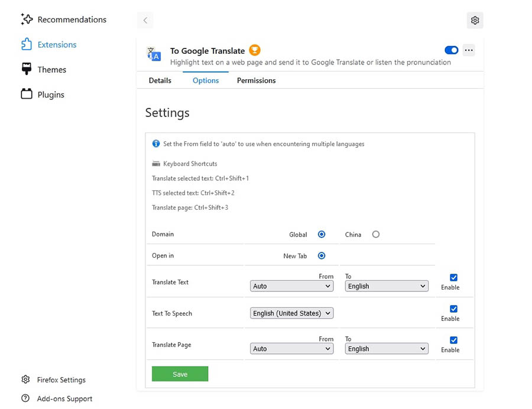Image resolution: width=532 pixels, height=409 pixels.
Task: Click the Recommendations sparkle icon
Action: 27,20
